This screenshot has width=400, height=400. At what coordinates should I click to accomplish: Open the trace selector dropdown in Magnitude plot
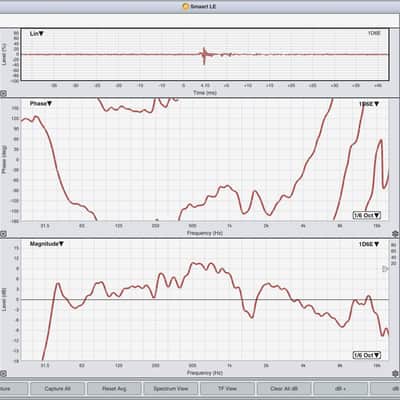(x=369, y=244)
